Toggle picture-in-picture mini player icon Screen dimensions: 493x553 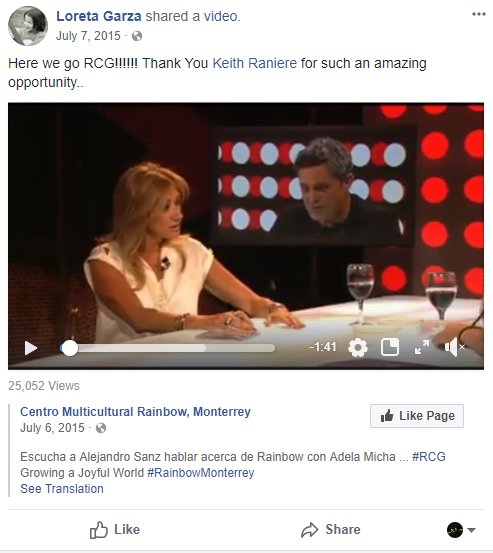click(390, 347)
